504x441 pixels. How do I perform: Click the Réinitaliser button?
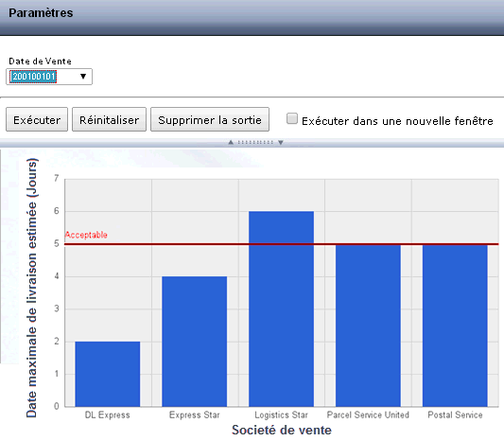coord(109,119)
